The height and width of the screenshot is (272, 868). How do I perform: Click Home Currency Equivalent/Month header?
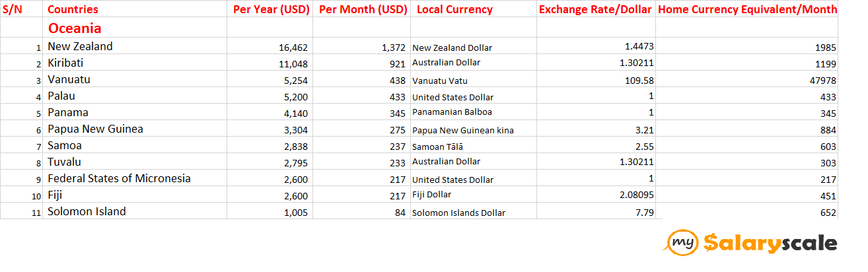(748, 9)
